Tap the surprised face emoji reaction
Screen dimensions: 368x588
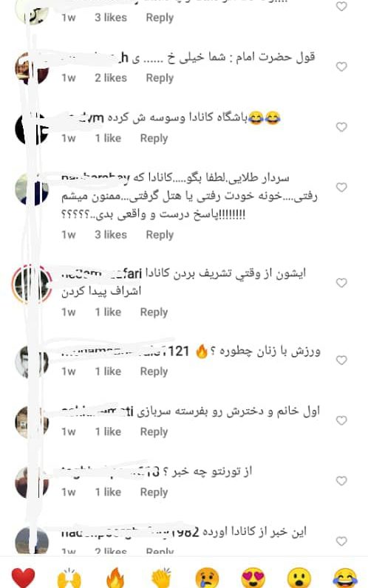coord(299,578)
